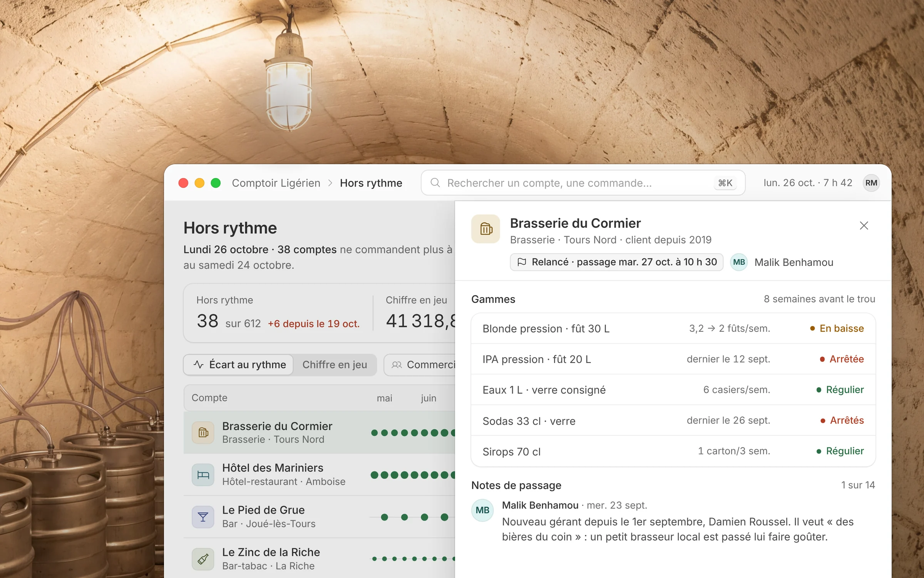
Task: Click the Sodas 33 cl verre row
Action: 673,420
